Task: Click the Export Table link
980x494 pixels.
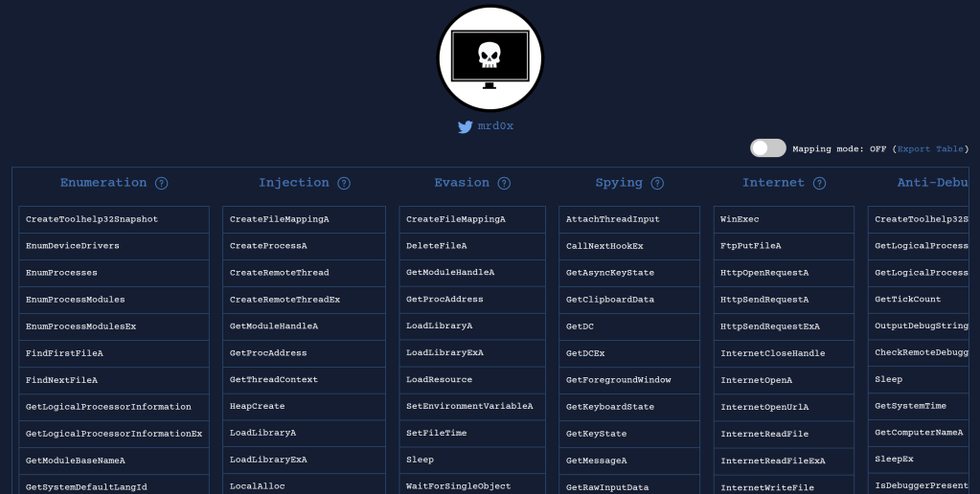Action: (x=930, y=149)
